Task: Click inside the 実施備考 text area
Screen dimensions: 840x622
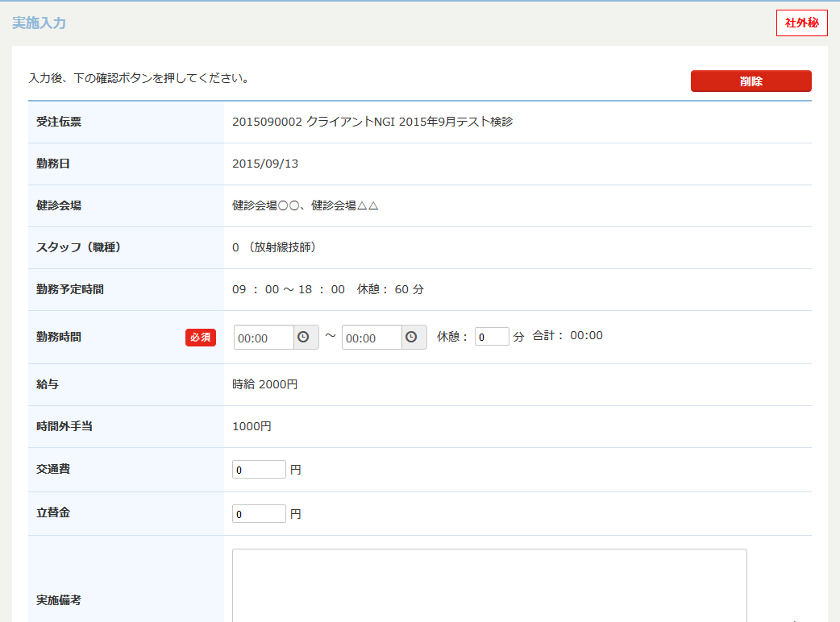Action: [x=489, y=585]
